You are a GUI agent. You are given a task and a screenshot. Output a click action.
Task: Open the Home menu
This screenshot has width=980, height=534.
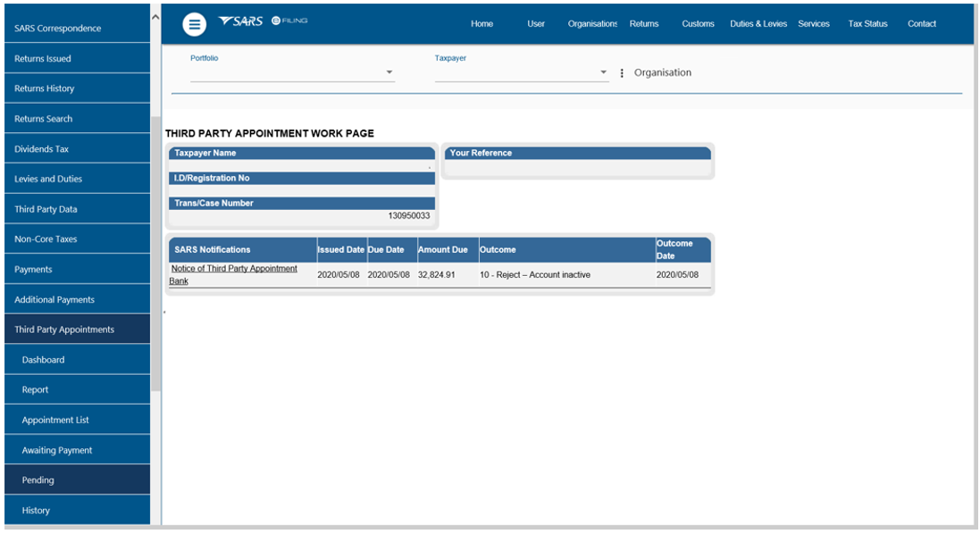tap(482, 24)
